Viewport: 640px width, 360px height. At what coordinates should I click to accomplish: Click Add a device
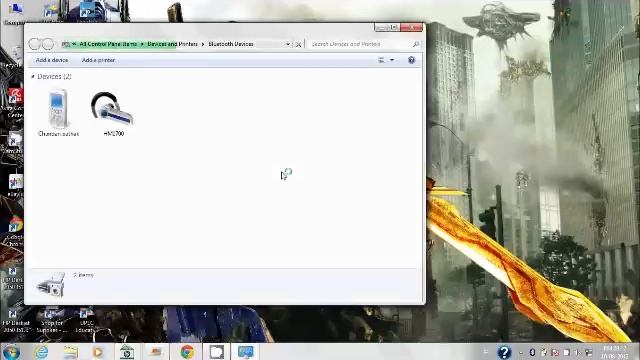[x=52, y=60]
